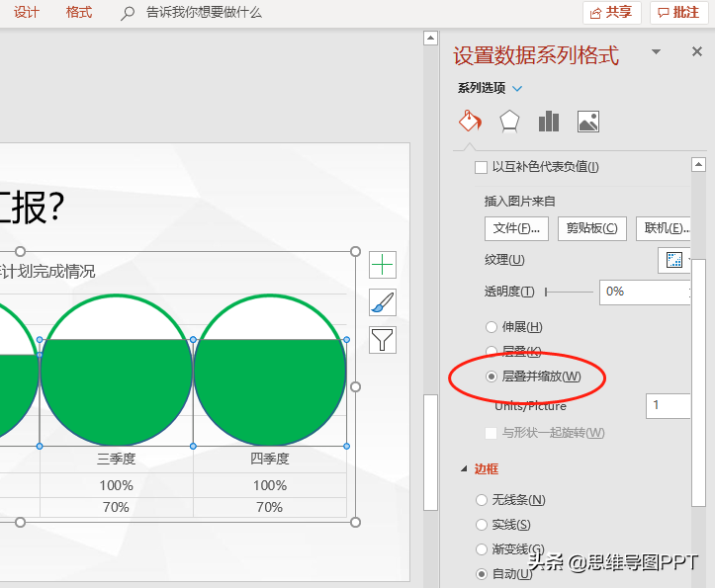Click the 四季度 70% data table cell
Viewport: 715px width, 588px height.
[270, 507]
